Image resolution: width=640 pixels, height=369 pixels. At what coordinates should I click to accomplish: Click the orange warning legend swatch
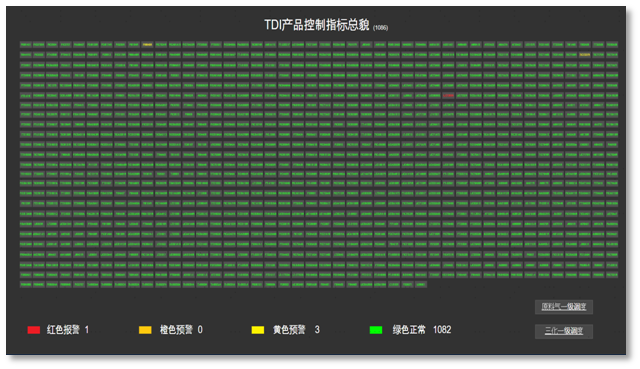[x=145, y=330]
